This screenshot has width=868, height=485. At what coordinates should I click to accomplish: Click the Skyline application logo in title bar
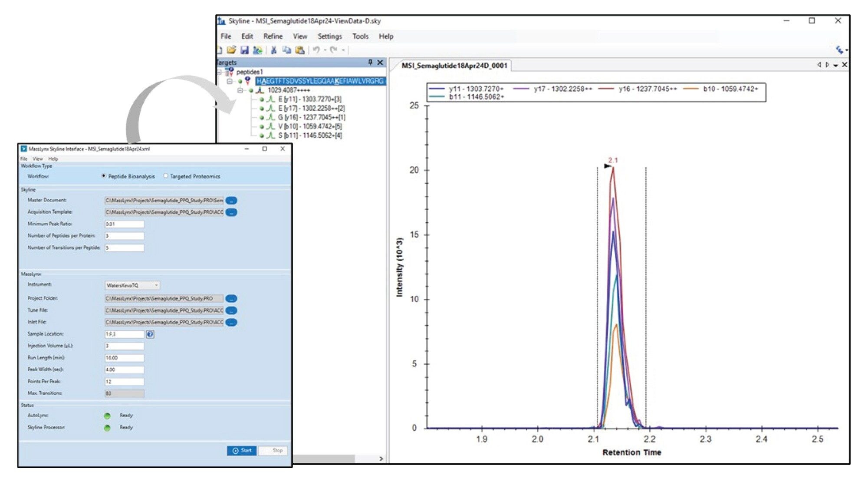click(x=222, y=21)
